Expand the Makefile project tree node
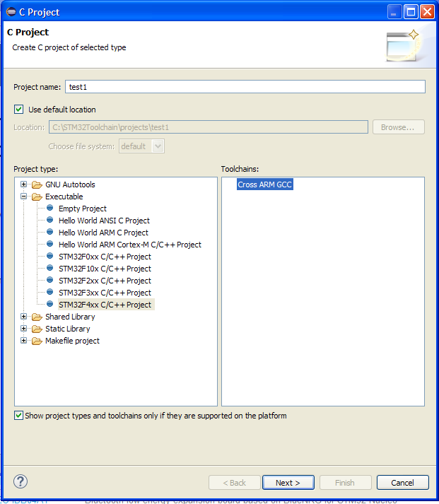Screen dimensions: 439x504 [x=23, y=340]
